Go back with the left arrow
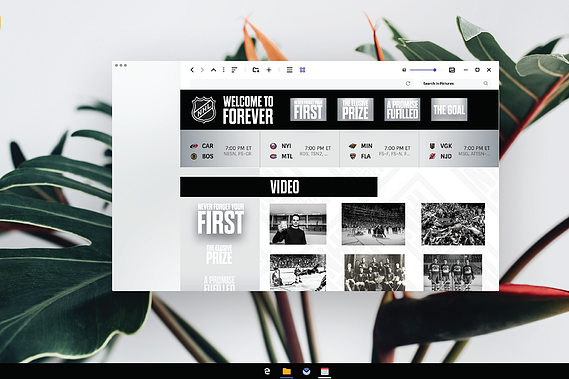Viewport: 569px width, 379px height. pos(192,70)
